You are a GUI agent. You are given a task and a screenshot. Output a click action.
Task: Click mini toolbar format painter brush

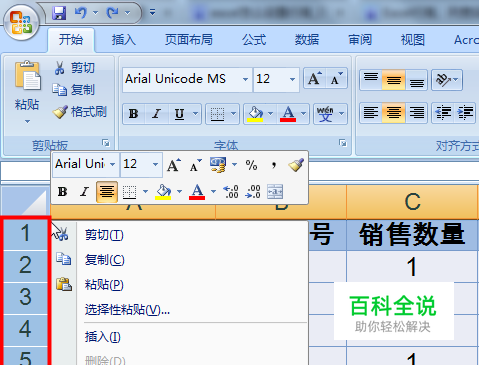click(x=296, y=165)
